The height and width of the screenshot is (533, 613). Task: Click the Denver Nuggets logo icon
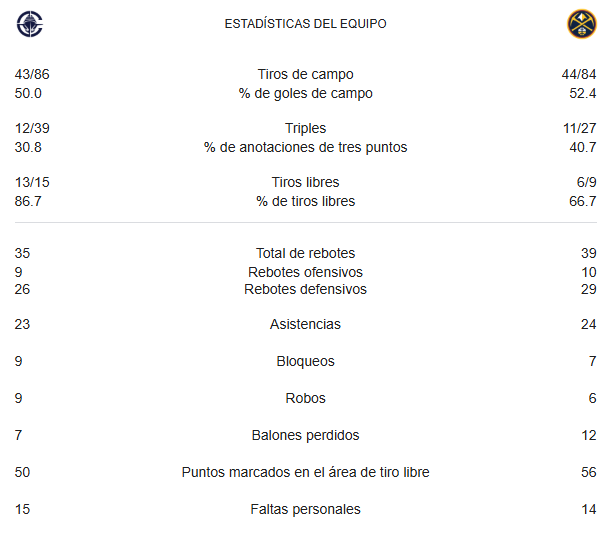582,24
